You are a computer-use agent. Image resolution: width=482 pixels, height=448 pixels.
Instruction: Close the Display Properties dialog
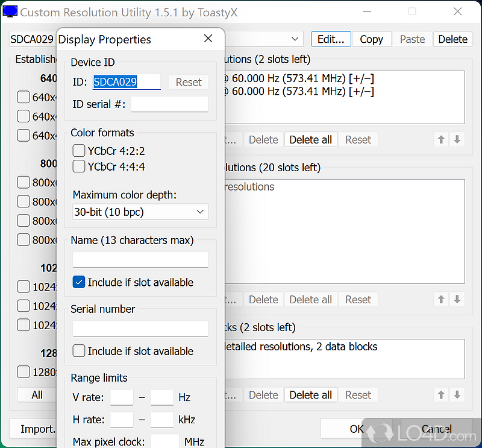[x=208, y=39]
